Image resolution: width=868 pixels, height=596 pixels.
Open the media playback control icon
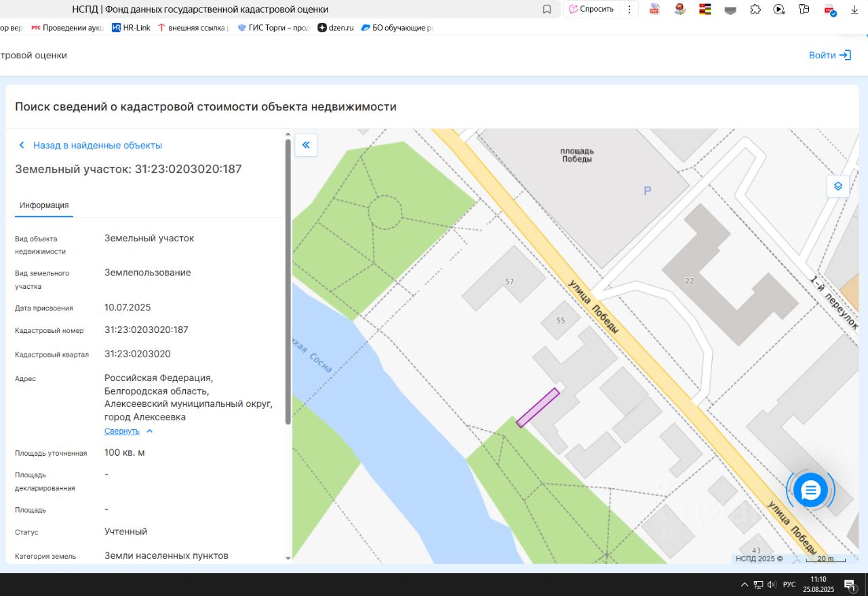click(x=779, y=9)
